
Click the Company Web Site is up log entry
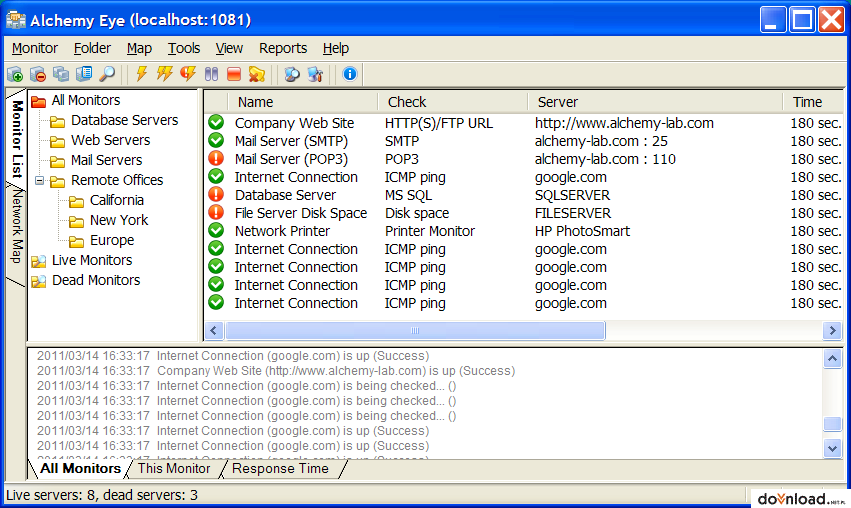click(x=276, y=371)
